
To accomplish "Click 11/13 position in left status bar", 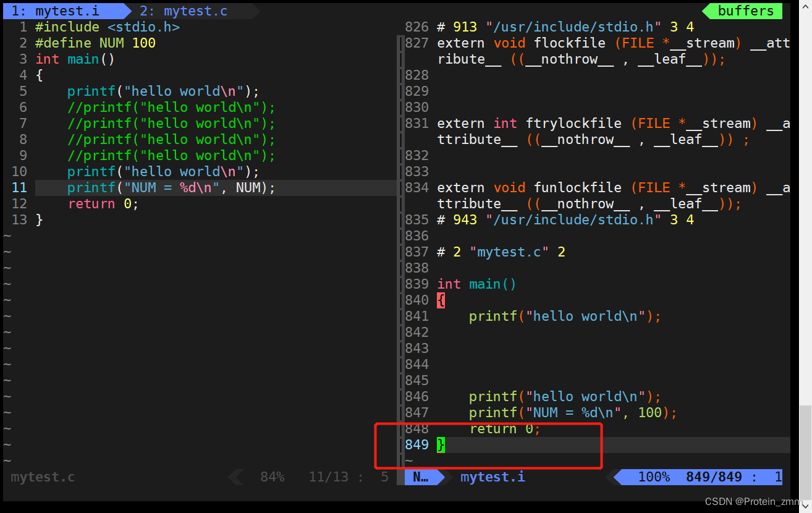I will pos(329,477).
